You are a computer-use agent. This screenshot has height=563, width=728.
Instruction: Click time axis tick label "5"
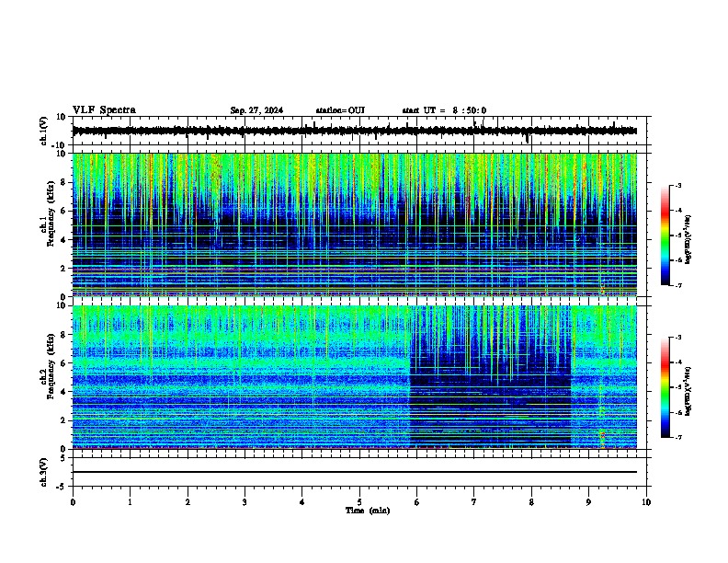[x=359, y=502]
